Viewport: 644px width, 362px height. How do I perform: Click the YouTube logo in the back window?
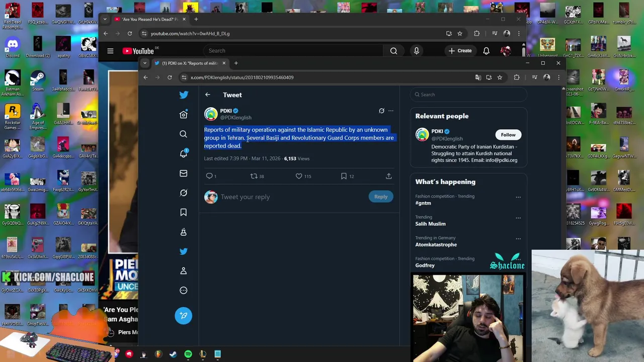[138, 51]
